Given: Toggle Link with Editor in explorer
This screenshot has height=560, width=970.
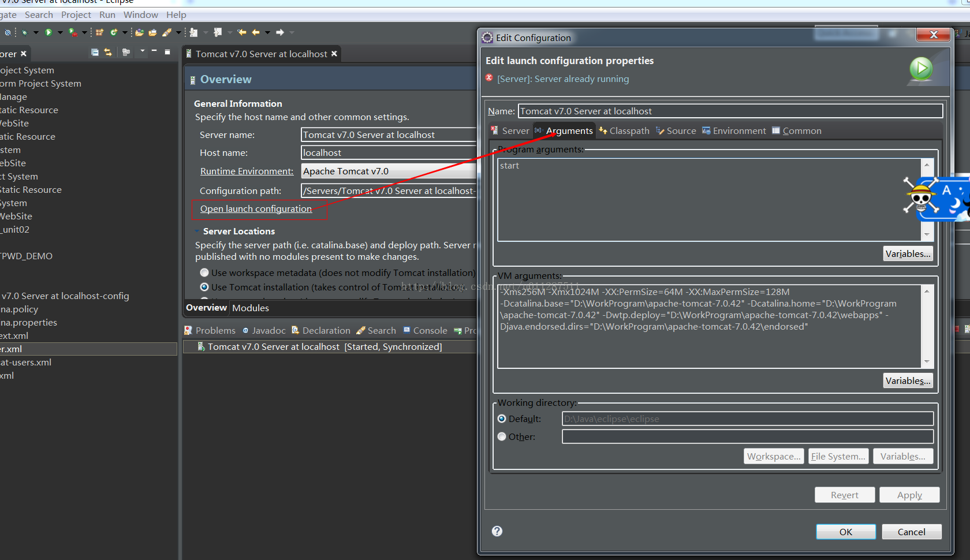Looking at the screenshot, I should 108,52.
